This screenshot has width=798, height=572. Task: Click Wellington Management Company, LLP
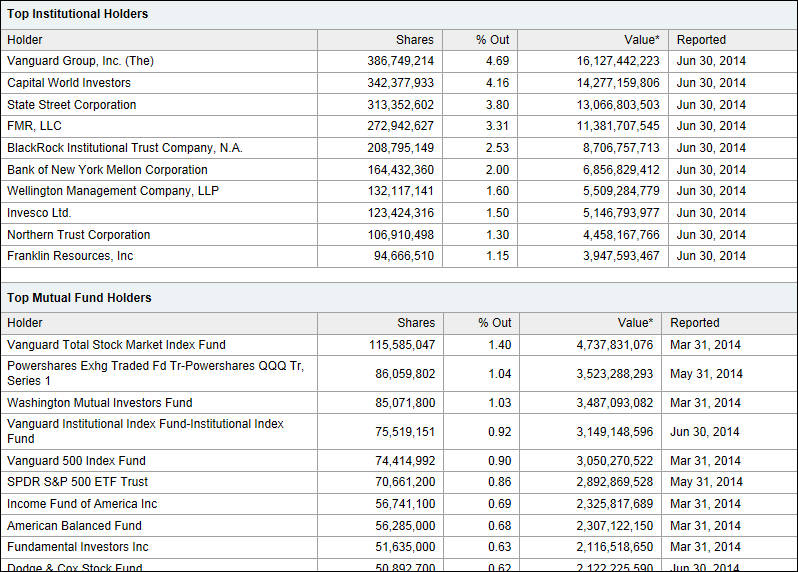click(x=113, y=191)
